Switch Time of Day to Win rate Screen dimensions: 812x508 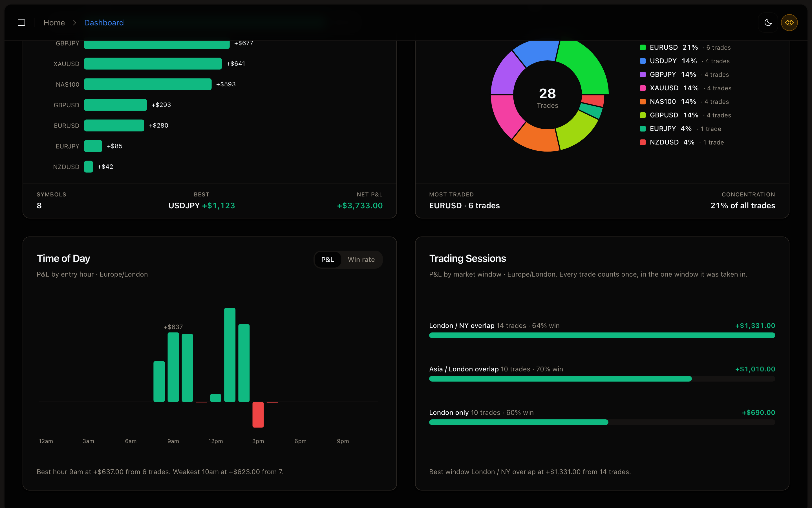tap(361, 259)
